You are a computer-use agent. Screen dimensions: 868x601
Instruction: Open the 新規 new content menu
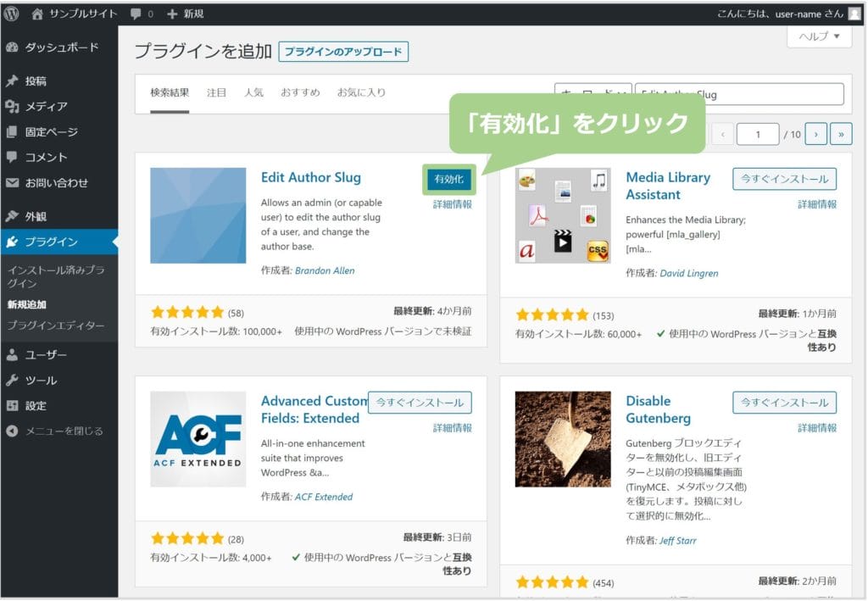(186, 14)
